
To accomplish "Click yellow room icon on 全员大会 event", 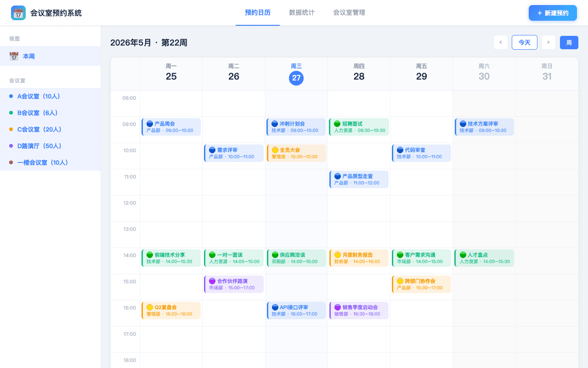I will [x=275, y=150].
